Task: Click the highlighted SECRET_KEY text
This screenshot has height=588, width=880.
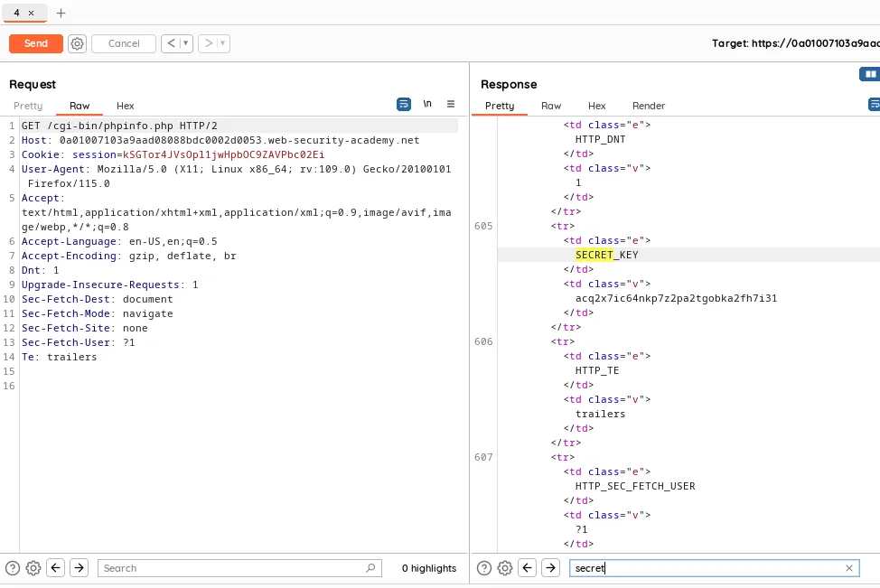Action: [x=606, y=255]
